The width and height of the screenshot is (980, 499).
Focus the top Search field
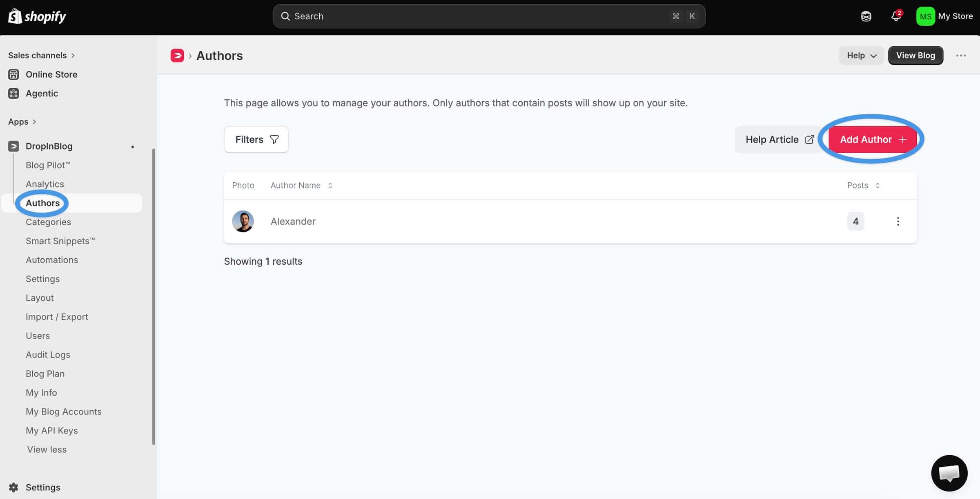(x=489, y=16)
